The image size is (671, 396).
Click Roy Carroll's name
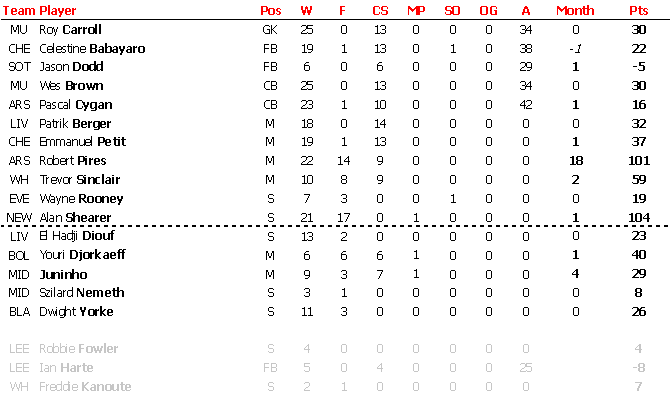point(70,30)
